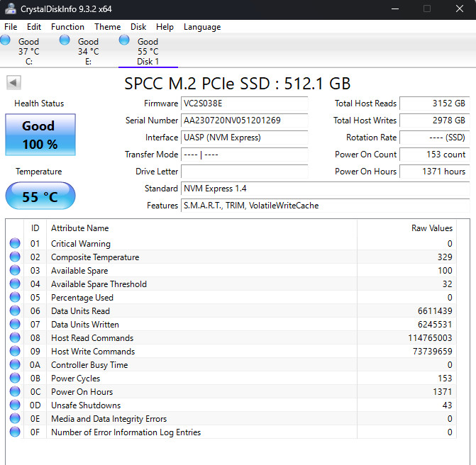This screenshot has width=476, height=465.
Task: Click status orb for Data Units Written
Action: (15, 324)
